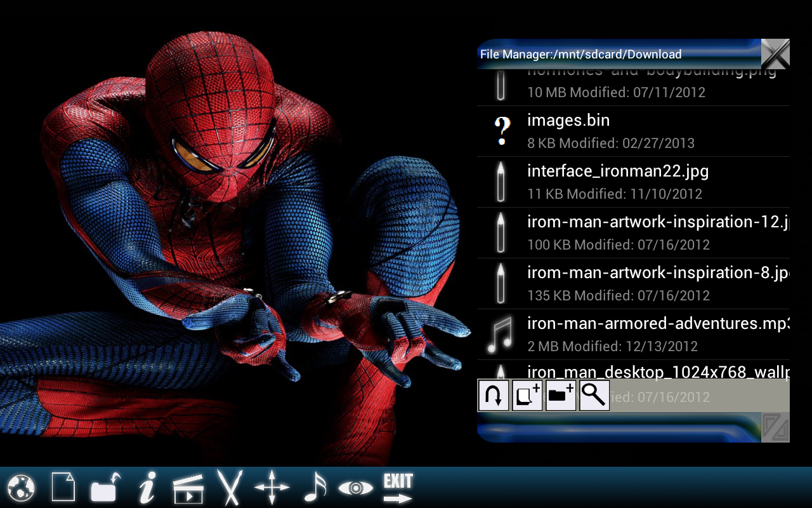Viewport: 812px width, 508px height.
Task: Open the magnifier search icon in File Manager
Action: click(x=594, y=396)
